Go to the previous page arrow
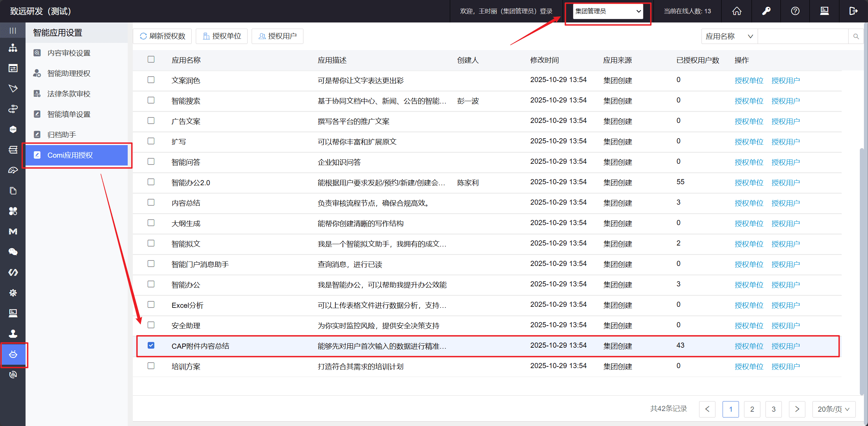868x426 pixels. (707, 409)
